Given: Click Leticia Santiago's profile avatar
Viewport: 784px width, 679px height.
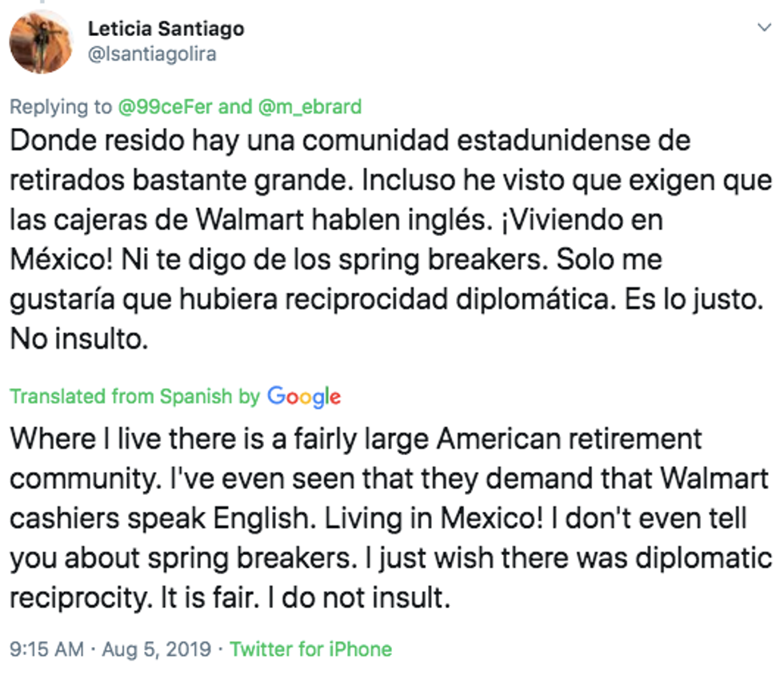Looking at the screenshot, I should (x=42, y=40).
